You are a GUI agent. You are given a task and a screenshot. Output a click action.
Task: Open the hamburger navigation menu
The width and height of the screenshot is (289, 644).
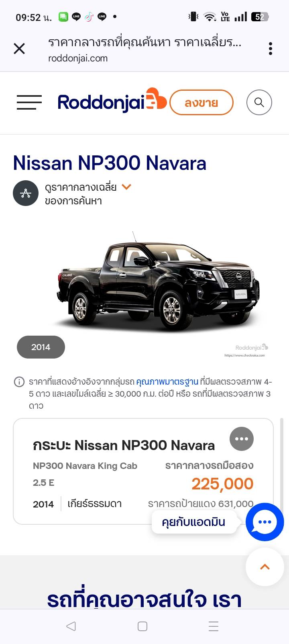[x=29, y=102]
